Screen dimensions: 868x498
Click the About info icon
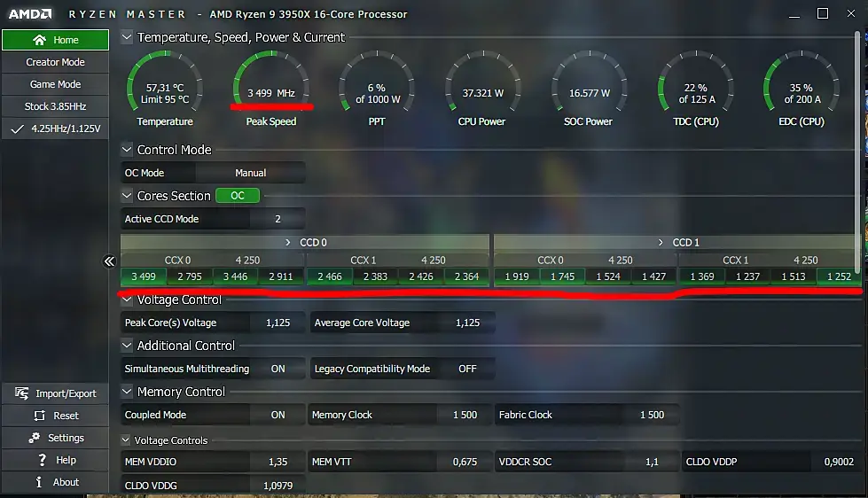[x=39, y=482]
